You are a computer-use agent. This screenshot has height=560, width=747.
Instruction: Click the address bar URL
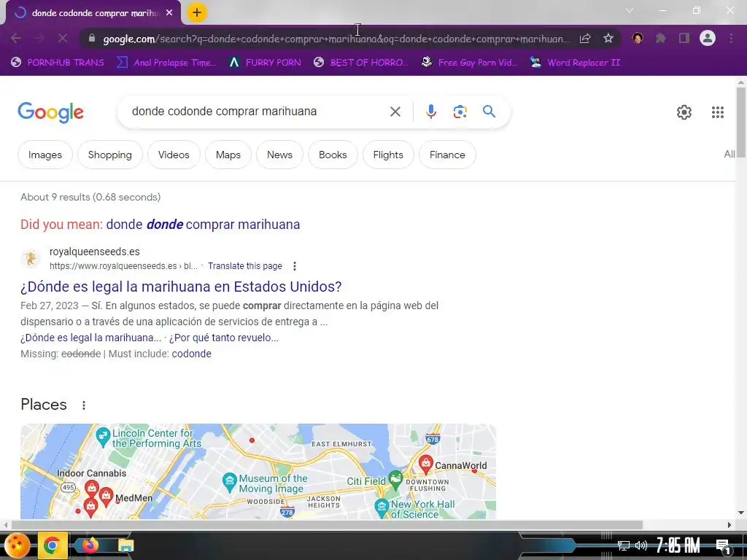point(336,39)
